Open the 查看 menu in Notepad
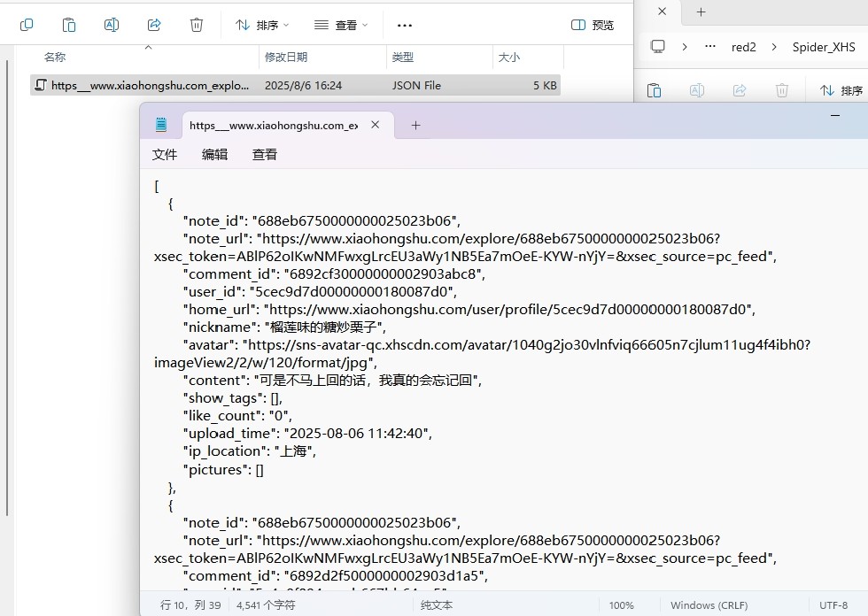Screen dimensions: 868x616 click(265, 154)
